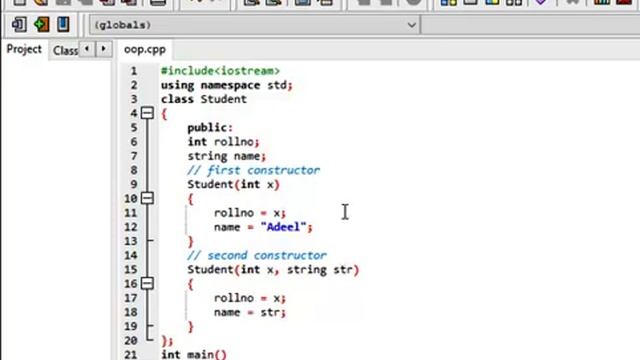Collapse the first constructor body at line 10
This screenshot has height=360, width=640.
[147, 198]
